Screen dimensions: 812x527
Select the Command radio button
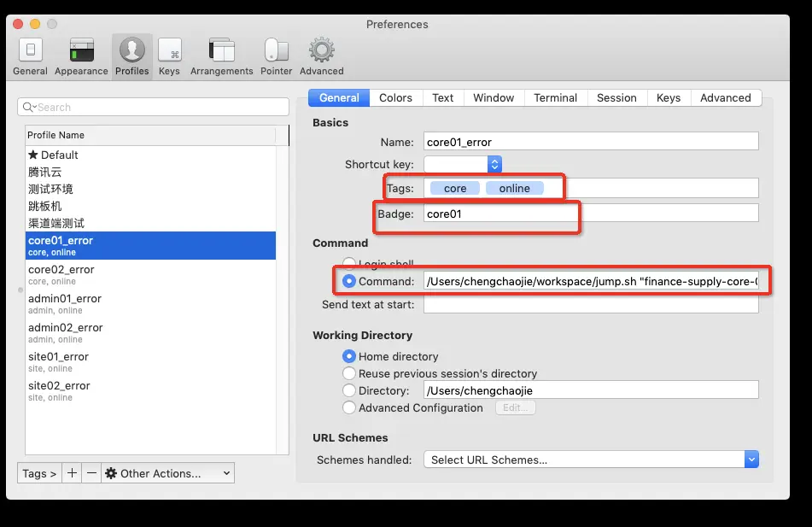click(349, 281)
